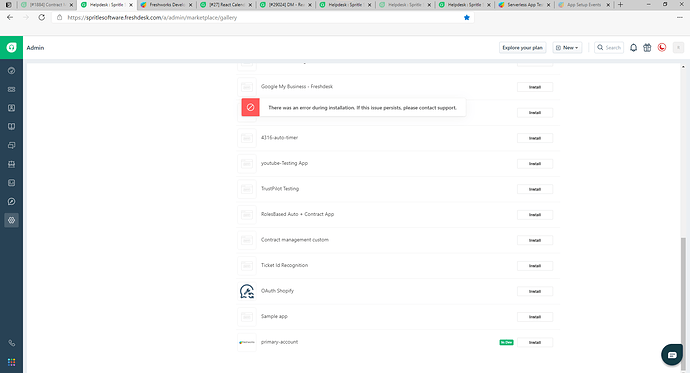Open the user avatar in header

pyautogui.click(x=678, y=48)
